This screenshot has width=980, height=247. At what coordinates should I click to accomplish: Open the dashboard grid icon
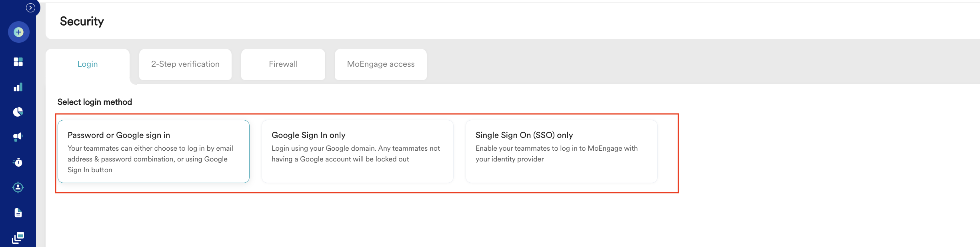tap(18, 62)
